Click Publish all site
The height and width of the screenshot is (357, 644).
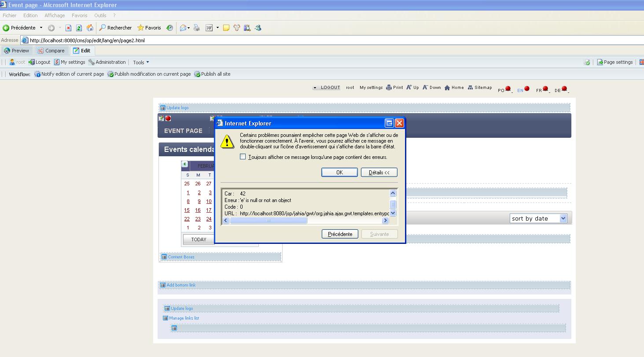212,74
